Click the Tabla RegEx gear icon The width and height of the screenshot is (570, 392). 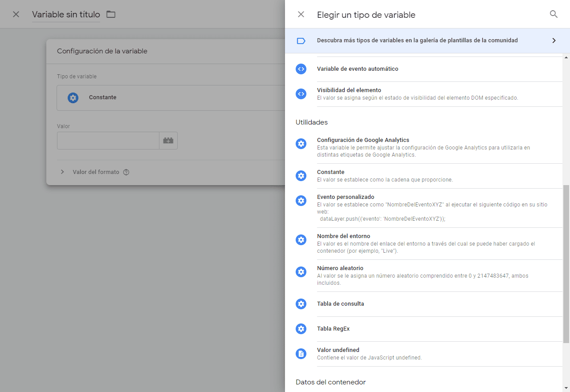(x=301, y=329)
